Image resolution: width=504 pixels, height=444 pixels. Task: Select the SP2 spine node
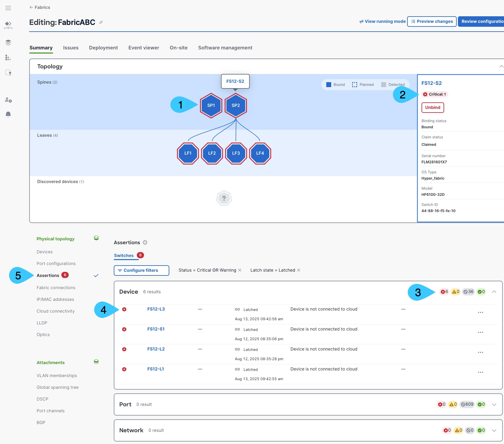click(236, 105)
